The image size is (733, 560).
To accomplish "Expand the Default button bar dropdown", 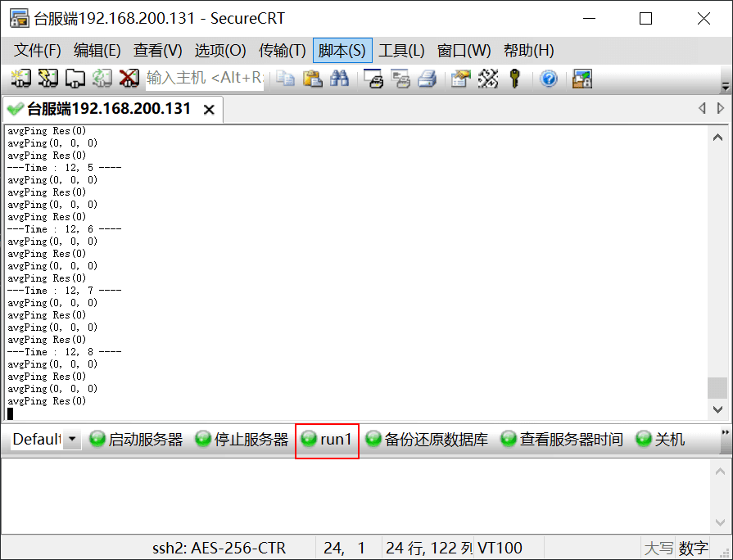I will click(72, 440).
